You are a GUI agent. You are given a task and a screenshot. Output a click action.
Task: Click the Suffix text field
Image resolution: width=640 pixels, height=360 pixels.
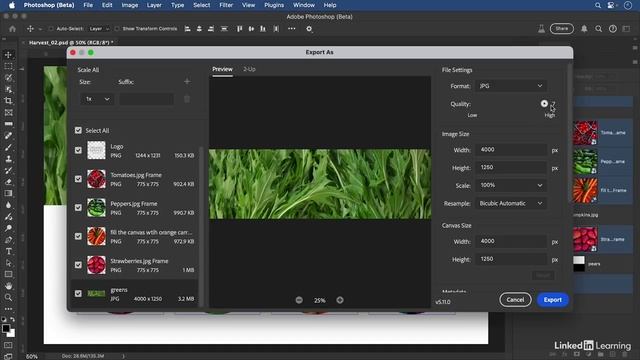[x=147, y=99]
